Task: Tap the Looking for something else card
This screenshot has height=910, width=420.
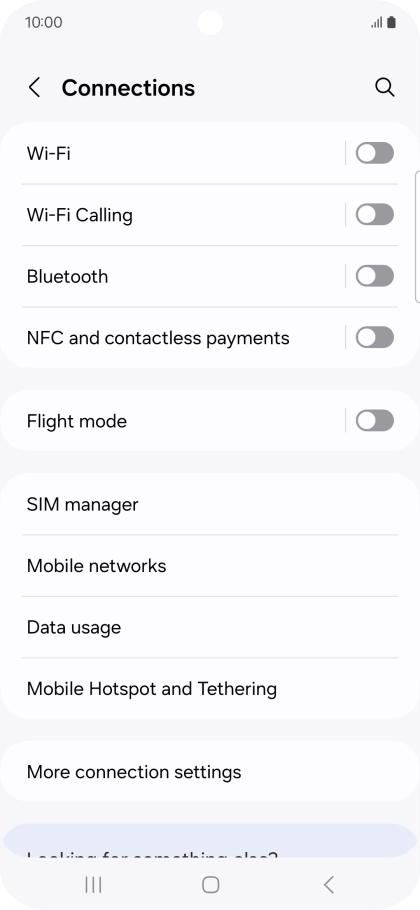Action: pos(210,840)
